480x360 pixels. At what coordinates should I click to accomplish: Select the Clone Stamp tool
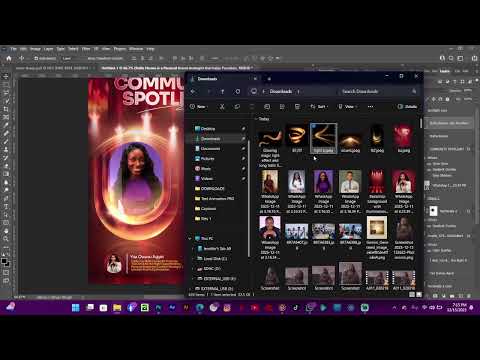click(6, 149)
